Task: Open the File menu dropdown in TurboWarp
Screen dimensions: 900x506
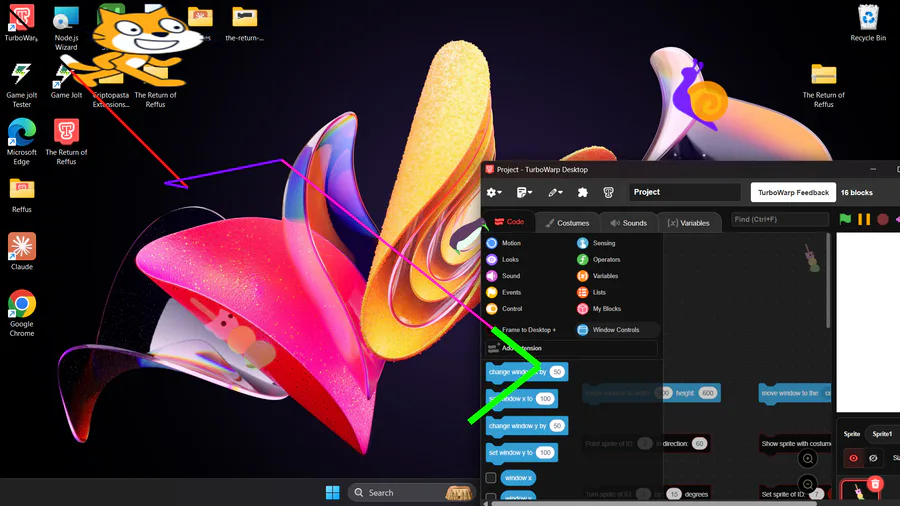Action: click(524, 192)
